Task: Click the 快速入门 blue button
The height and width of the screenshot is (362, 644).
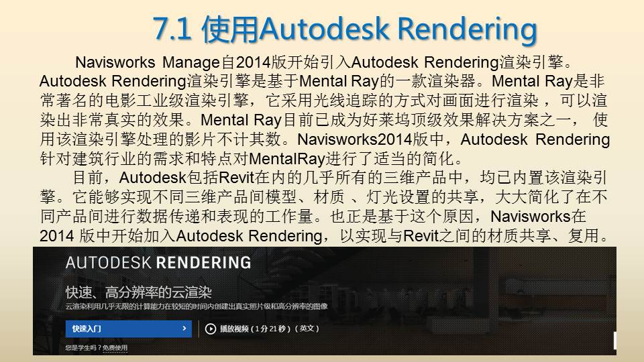Action: (129, 328)
